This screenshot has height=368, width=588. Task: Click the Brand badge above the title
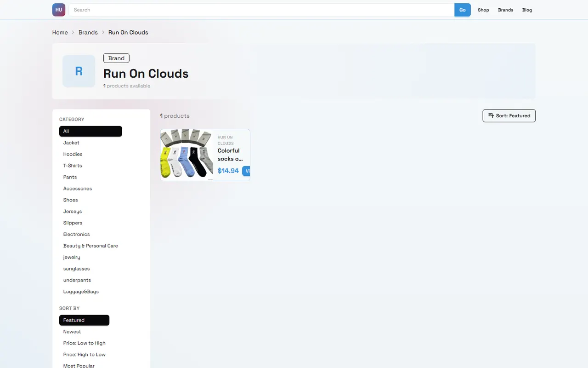(116, 58)
